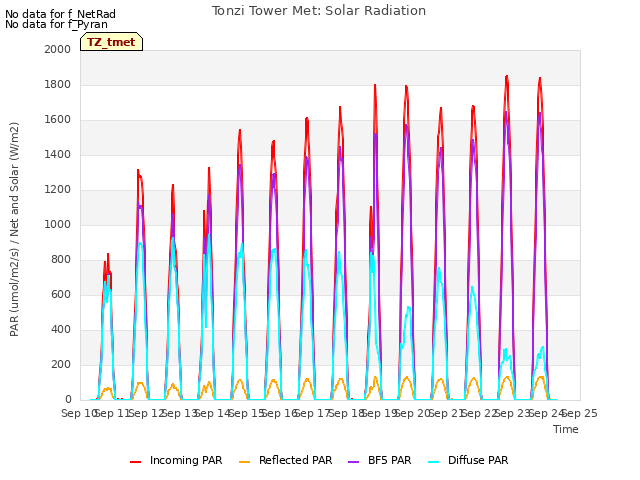The width and height of the screenshot is (640, 480).
Task: Click the Sep 25 x-axis tick label
Action: coord(580,413)
